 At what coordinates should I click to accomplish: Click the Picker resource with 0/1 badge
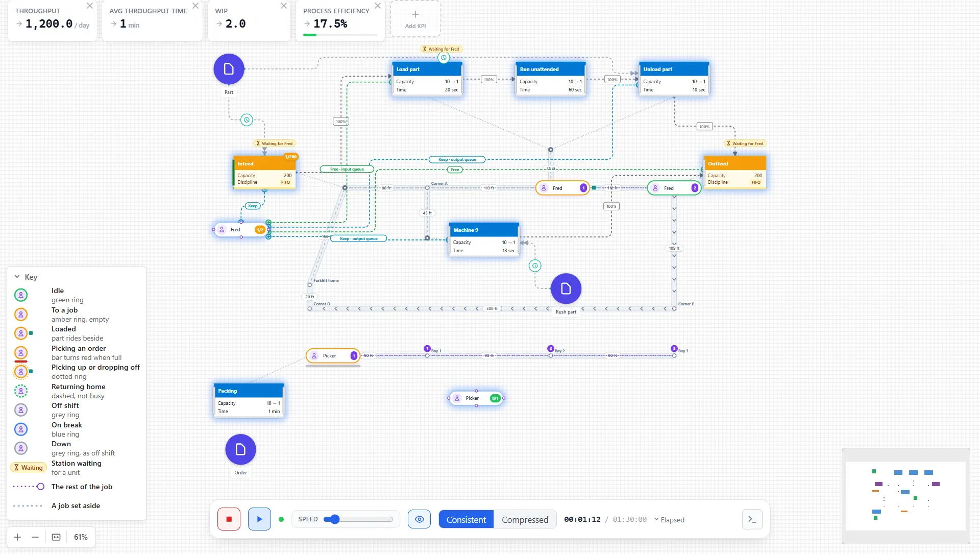coord(476,398)
